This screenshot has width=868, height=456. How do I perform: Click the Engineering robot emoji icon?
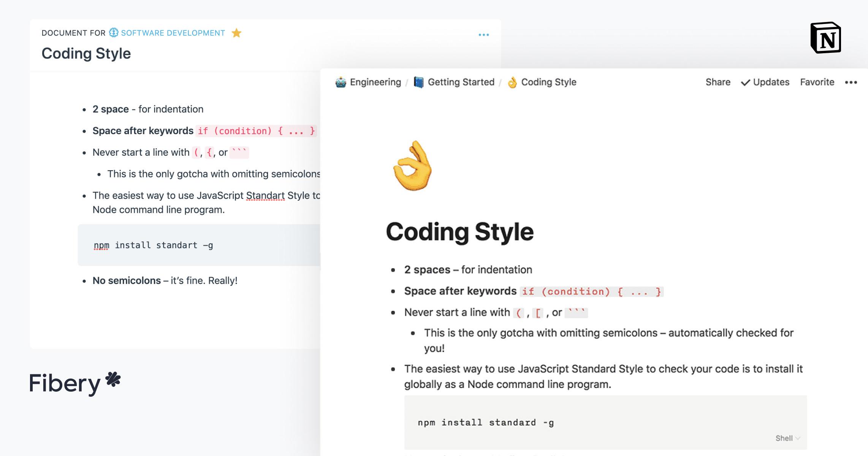click(x=341, y=82)
